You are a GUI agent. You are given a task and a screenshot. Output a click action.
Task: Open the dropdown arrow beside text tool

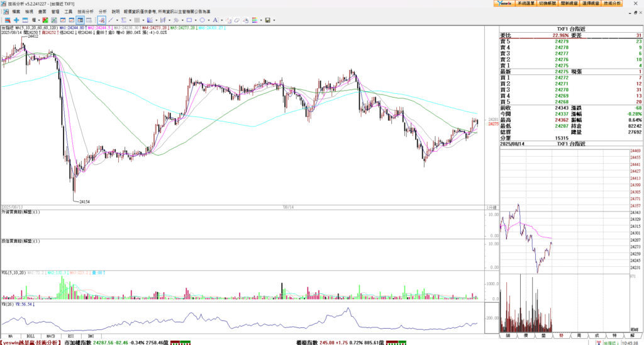pyautogui.click(x=222, y=20)
